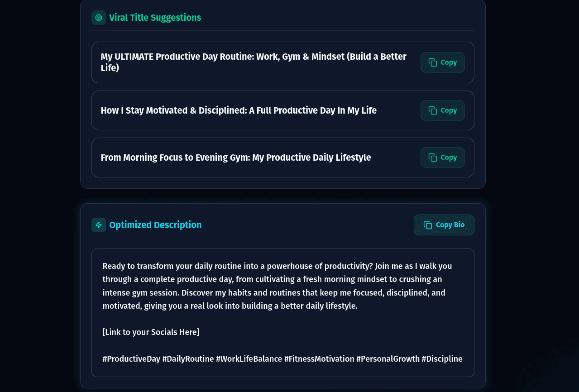
Task: Select the optimized description text area
Action: click(x=282, y=312)
